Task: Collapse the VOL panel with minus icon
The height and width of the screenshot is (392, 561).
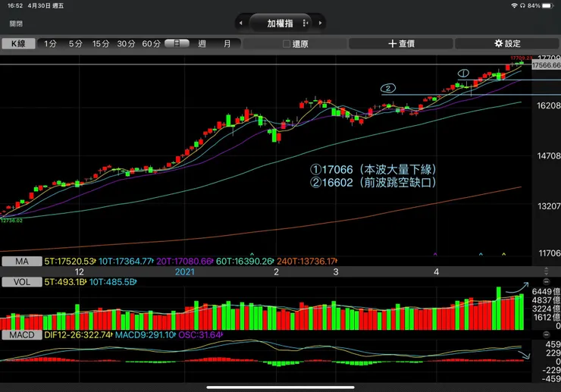Action: [546, 281]
